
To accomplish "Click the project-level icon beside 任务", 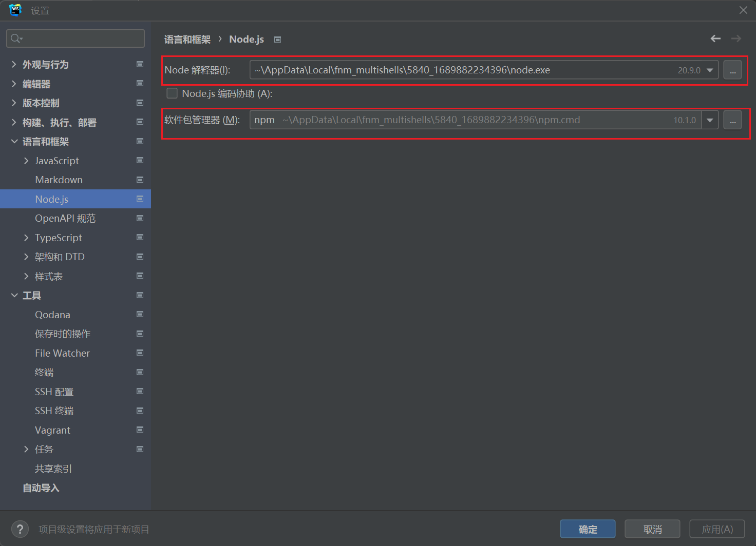I will 140,449.
